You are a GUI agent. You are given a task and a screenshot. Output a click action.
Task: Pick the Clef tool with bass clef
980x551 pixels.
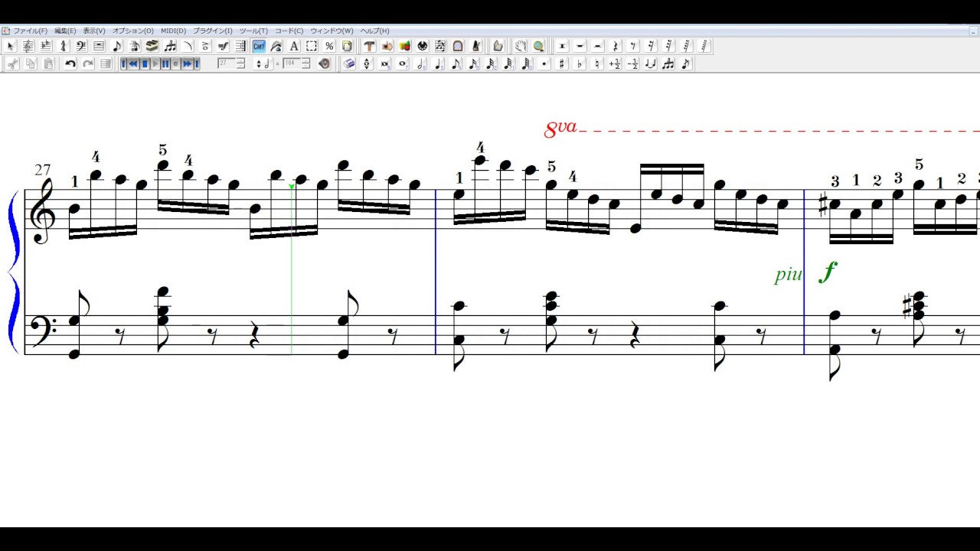point(81,46)
